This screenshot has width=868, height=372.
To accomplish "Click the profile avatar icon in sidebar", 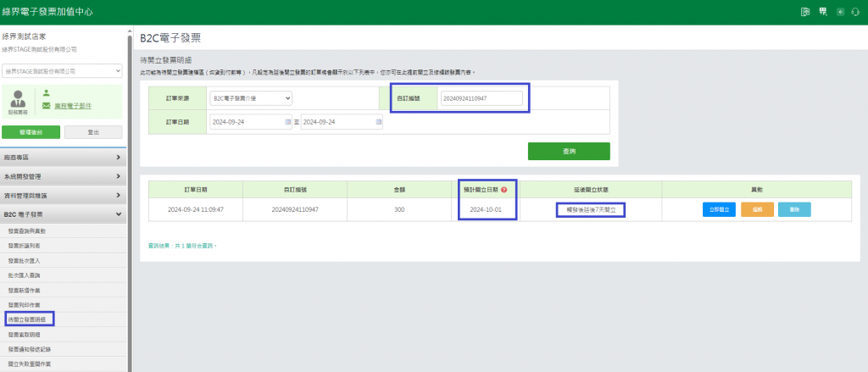I will tap(19, 100).
